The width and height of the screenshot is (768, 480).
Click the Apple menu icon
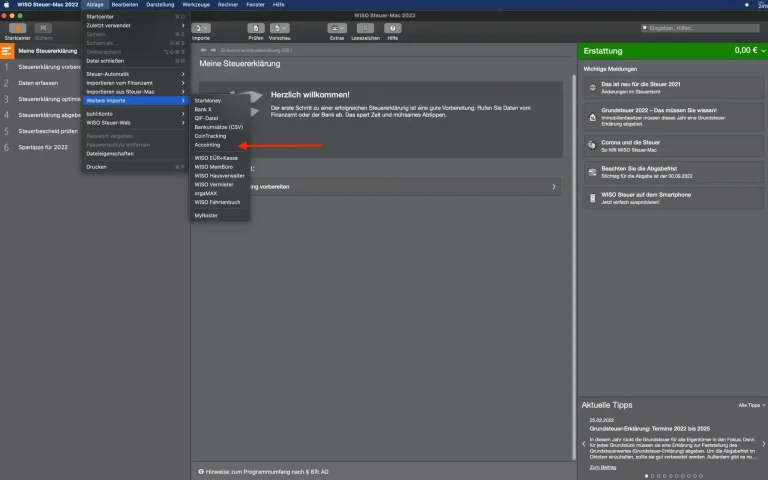coord(7,4)
